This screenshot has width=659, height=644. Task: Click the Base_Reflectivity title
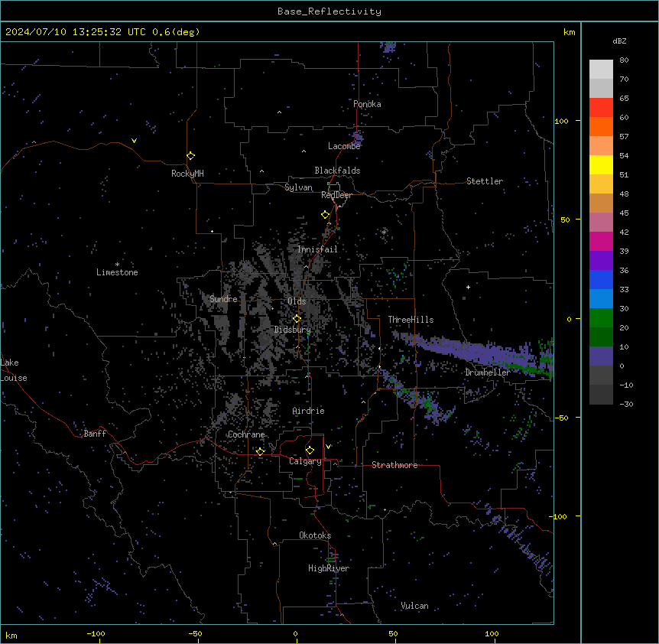click(329, 11)
